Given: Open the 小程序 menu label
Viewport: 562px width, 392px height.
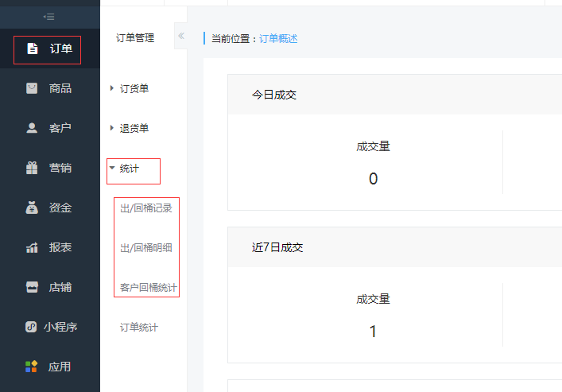Looking at the screenshot, I should [60, 327].
